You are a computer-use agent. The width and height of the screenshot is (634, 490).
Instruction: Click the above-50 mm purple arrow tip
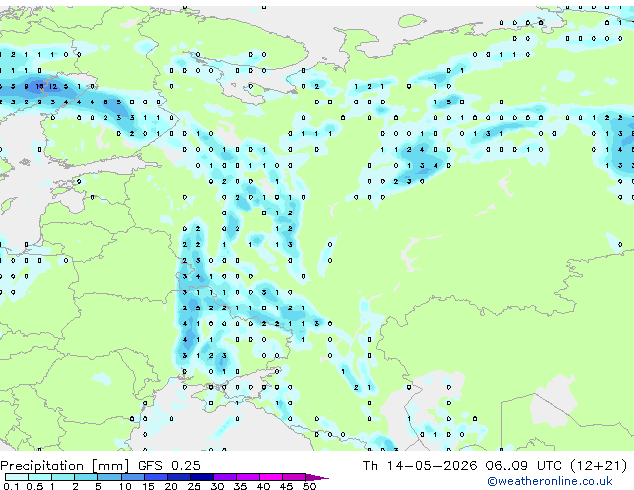(x=317, y=478)
